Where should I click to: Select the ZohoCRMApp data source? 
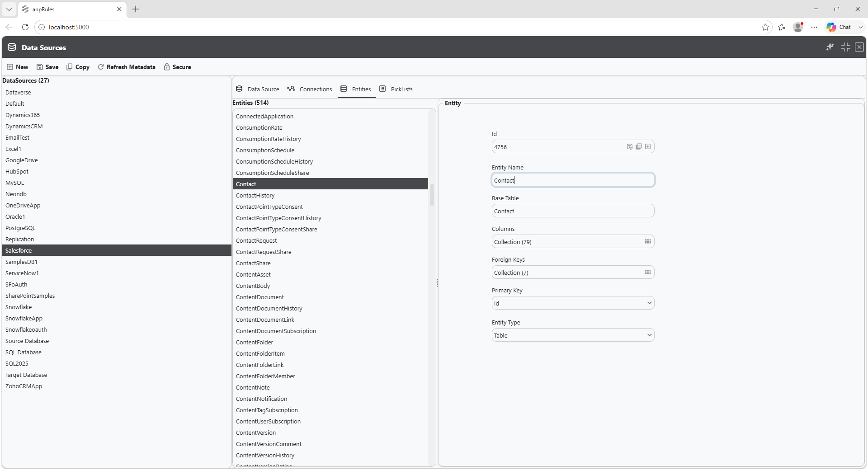[117, 386]
